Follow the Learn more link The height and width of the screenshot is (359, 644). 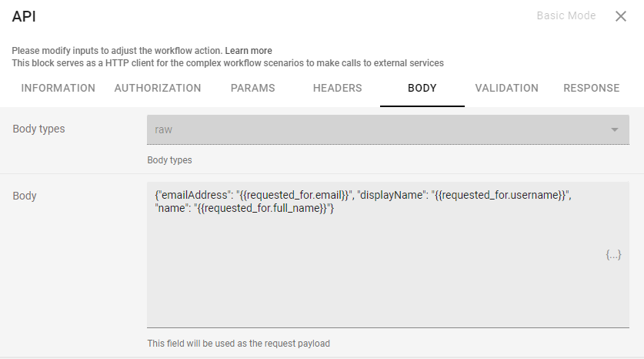pos(248,51)
